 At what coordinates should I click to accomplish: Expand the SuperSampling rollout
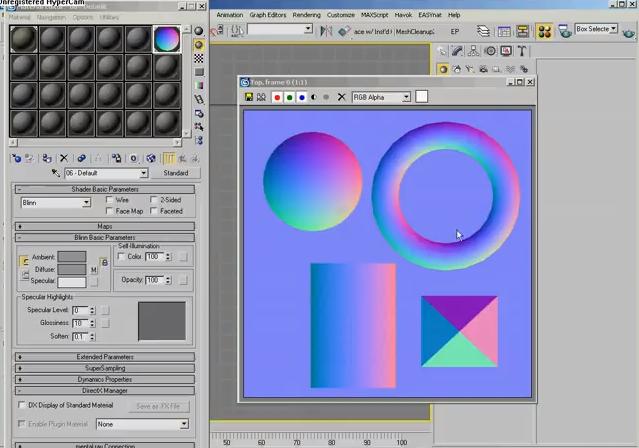tap(105, 368)
